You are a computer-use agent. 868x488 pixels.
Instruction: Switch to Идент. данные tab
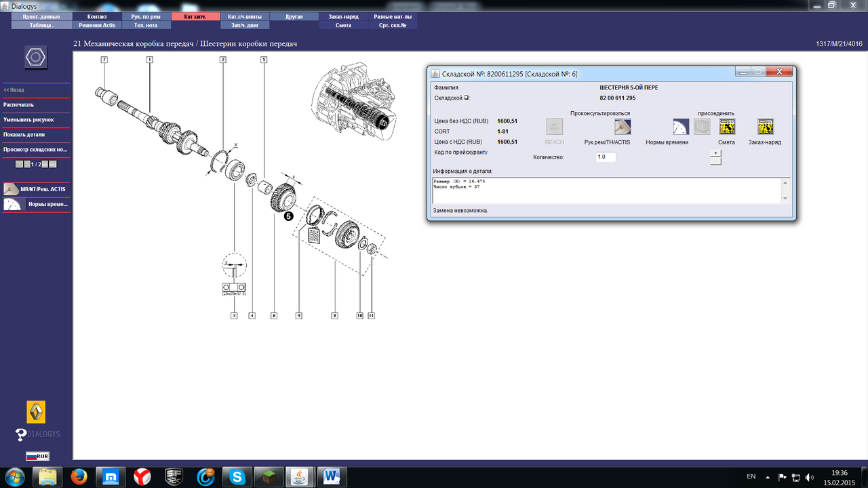click(41, 16)
